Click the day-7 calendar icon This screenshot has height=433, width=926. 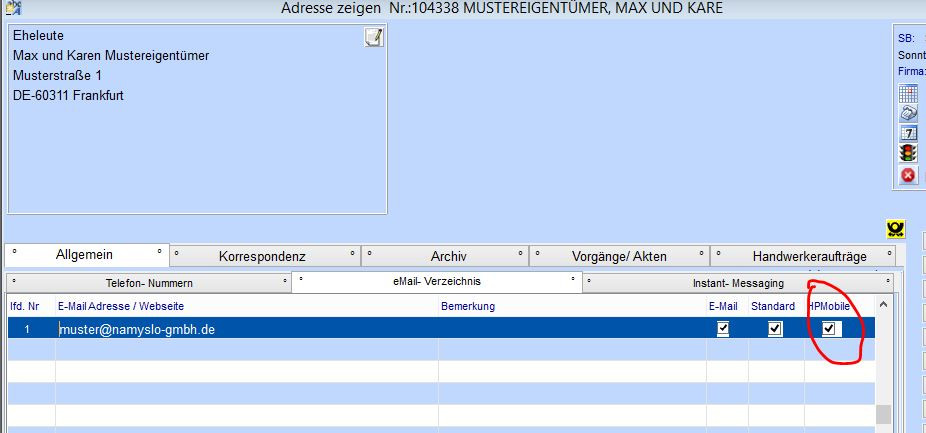click(908, 133)
